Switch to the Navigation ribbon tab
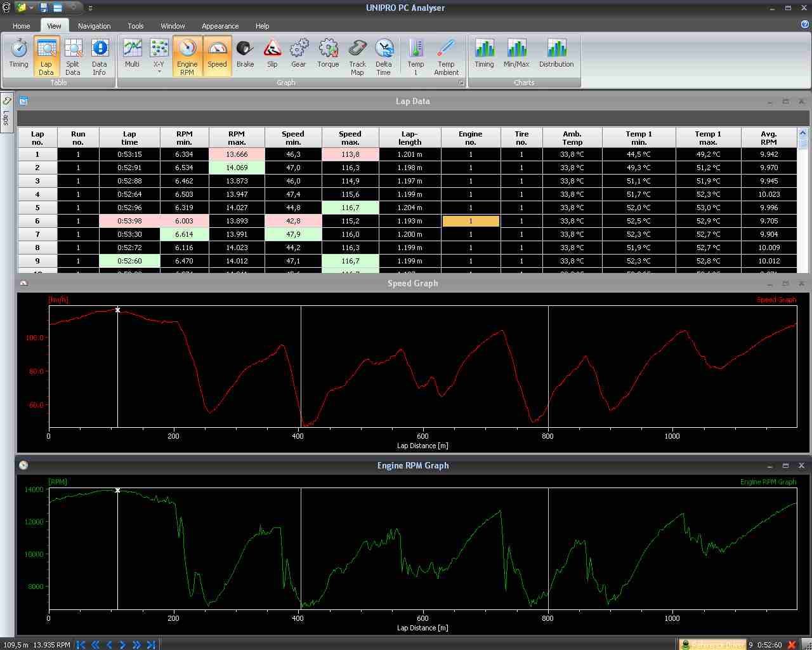This screenshot has width=812, height=650. click(95, 26)
